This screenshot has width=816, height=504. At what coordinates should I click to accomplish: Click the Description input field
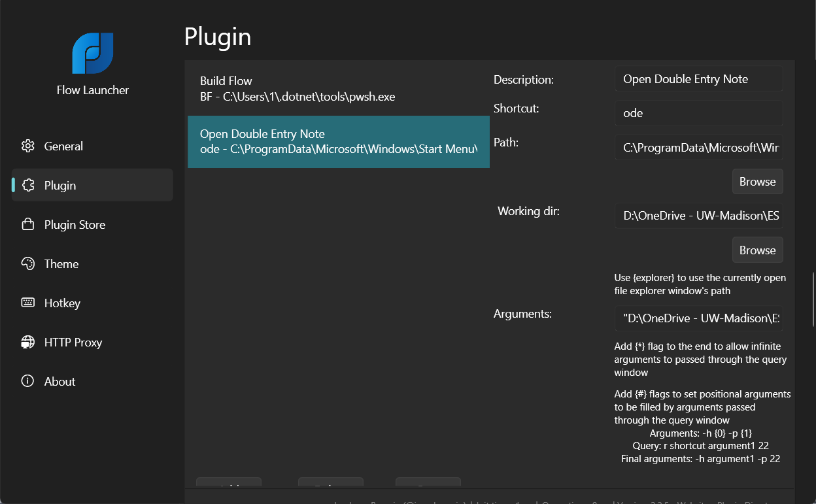tap(698, 79)
